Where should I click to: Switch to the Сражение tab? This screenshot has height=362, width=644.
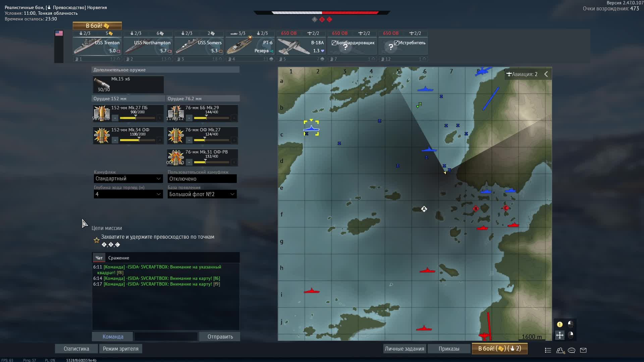point(118,258)
